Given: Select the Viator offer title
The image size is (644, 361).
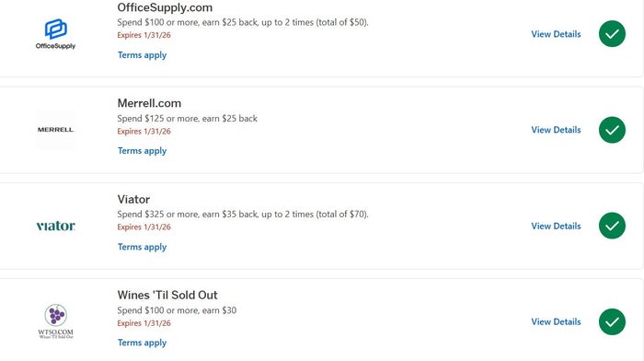Looking at the screenshot, I should point(133,200).
